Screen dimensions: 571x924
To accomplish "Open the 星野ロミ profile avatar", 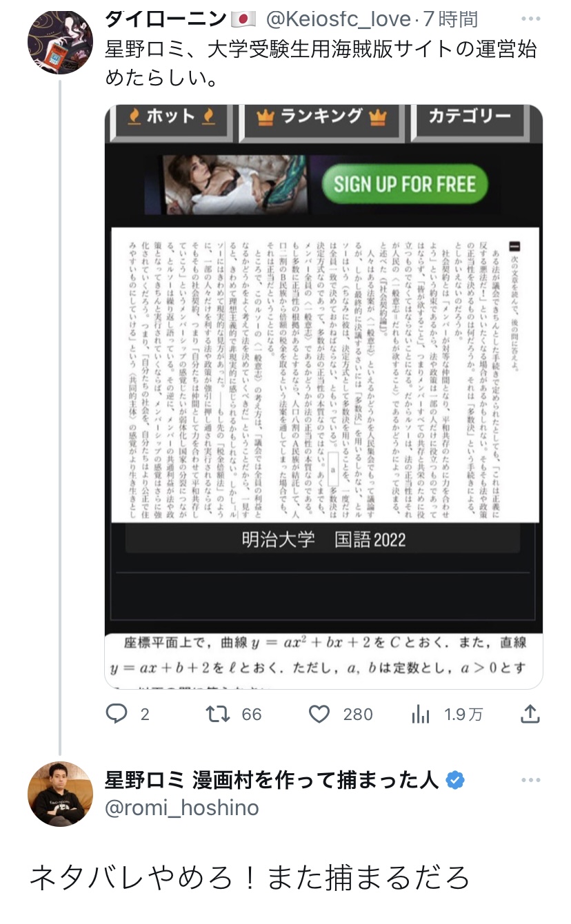I will (x=60, y=793).
